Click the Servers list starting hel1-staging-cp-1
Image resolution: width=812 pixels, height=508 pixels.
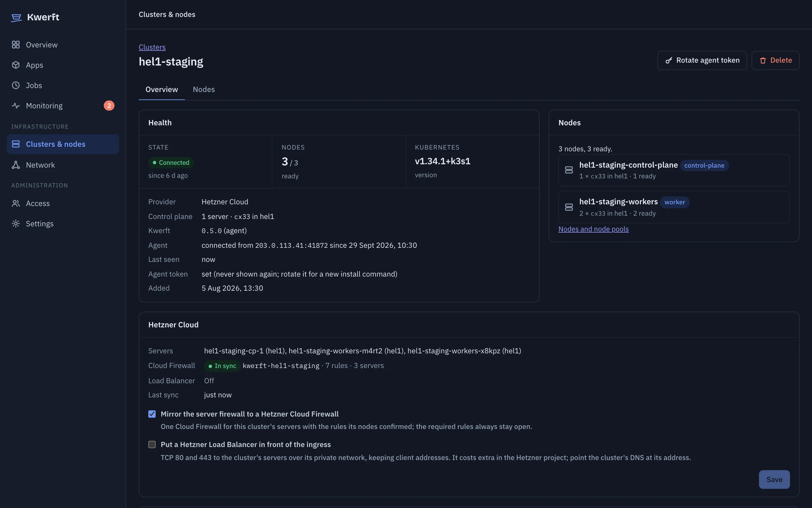point(362,351)
